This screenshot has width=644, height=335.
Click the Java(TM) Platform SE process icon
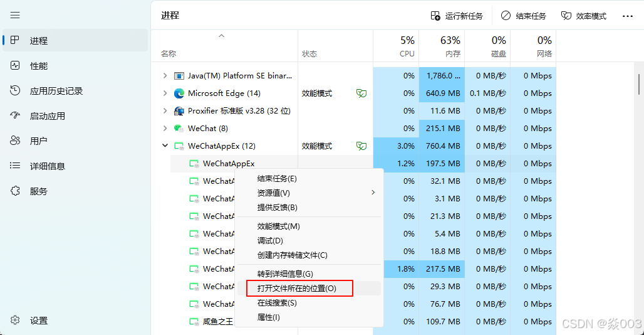click(x=179, y=76)
